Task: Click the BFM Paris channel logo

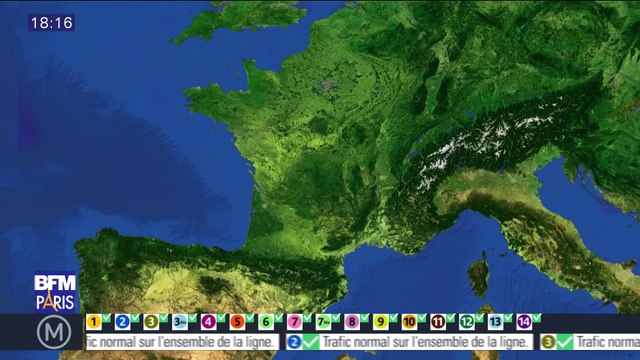Action: point(55,292)
